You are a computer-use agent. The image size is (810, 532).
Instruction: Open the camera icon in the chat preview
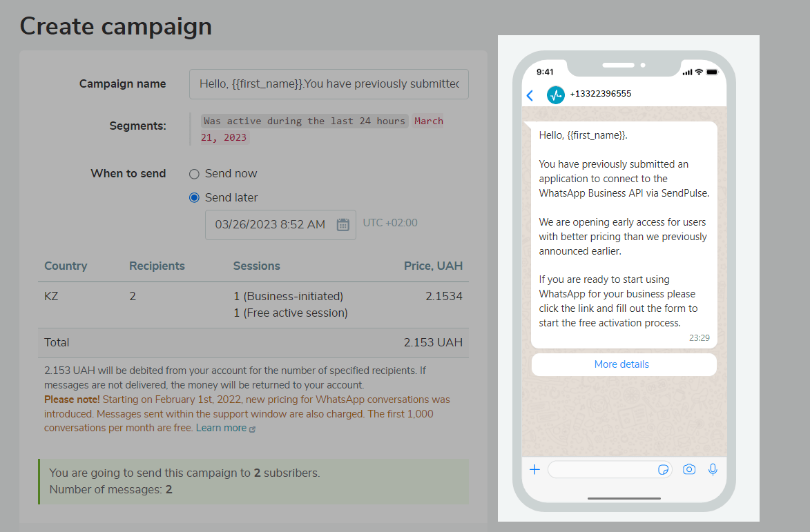688,469
